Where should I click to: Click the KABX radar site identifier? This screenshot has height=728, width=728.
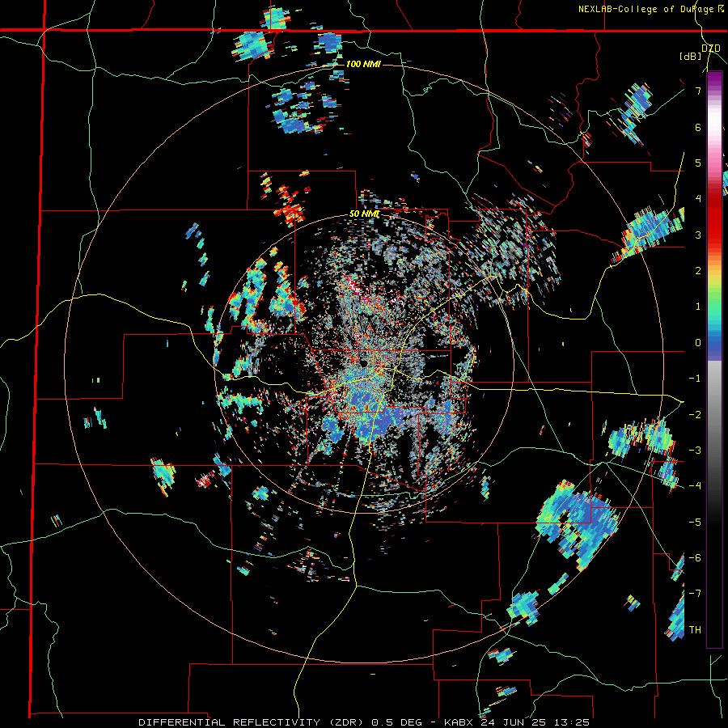[459, 722]
